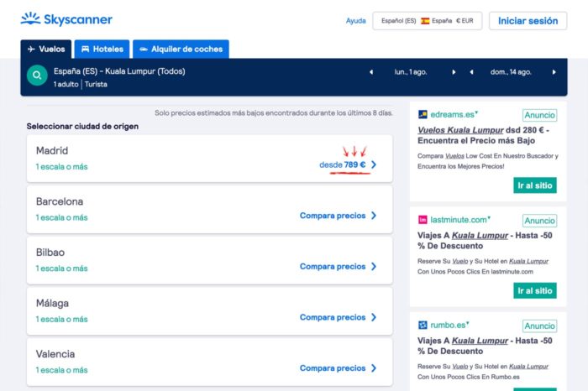
Task: Open the Málaga row chevron
Action: pyautogui.click(x=374, y=317)
